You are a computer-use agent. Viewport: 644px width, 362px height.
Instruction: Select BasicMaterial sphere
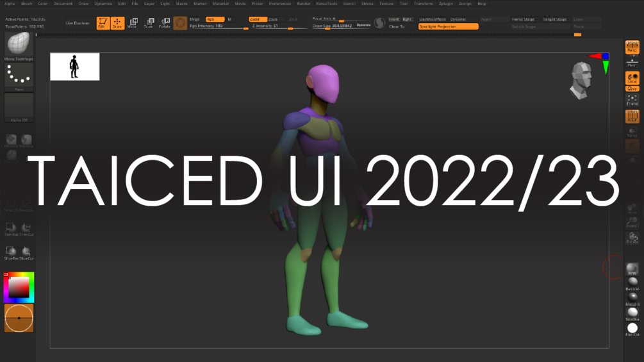tap(632, 283)
